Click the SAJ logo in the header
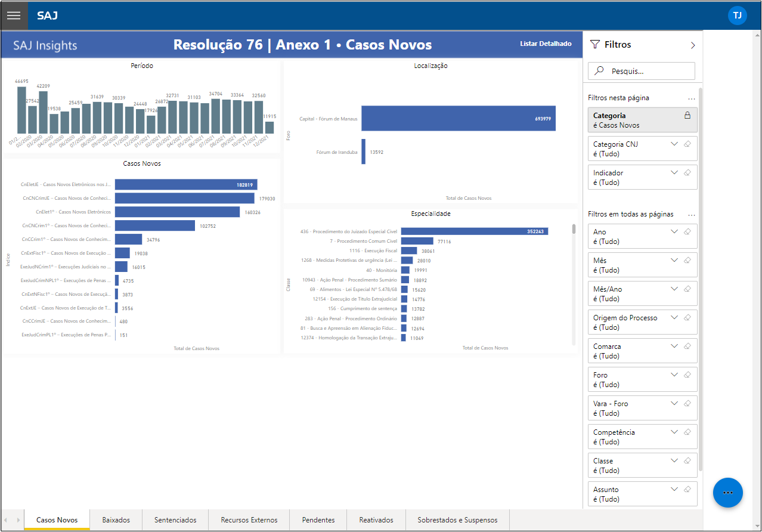Image resolution: width=762 pixels, height=532 pixels. tap(48, 16)
